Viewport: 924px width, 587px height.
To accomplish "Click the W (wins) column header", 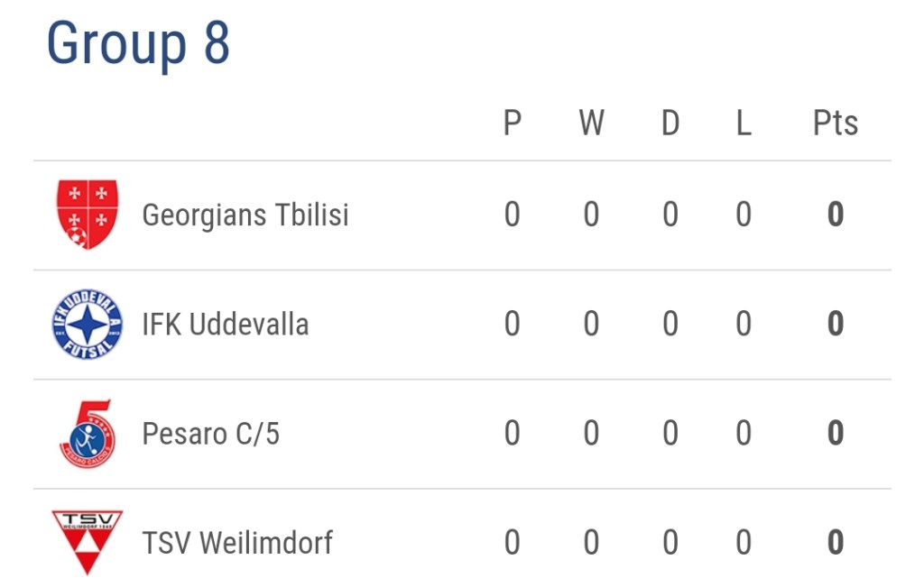I will point(591,124).
